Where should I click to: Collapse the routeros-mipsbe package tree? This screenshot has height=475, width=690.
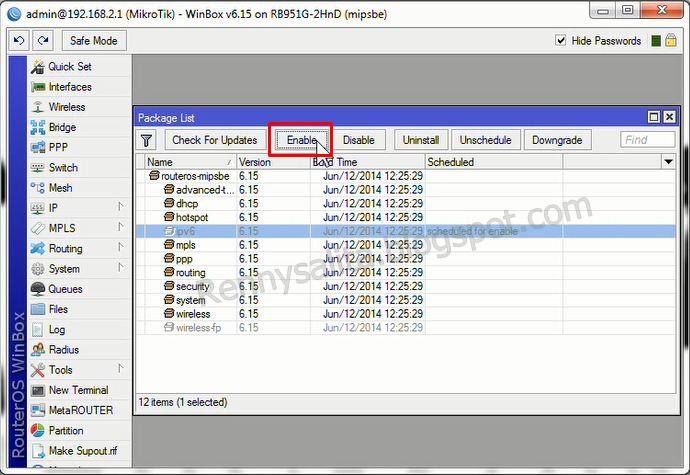[154, 176]
